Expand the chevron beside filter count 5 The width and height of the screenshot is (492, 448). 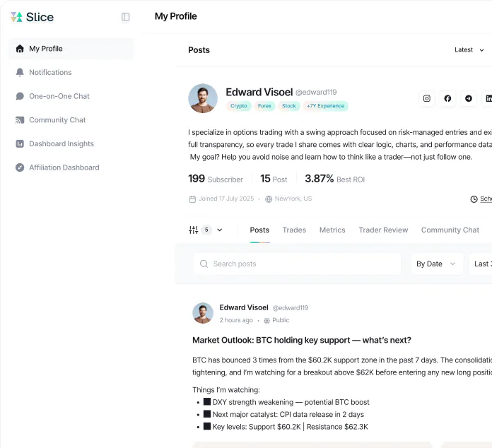(220, 230)
